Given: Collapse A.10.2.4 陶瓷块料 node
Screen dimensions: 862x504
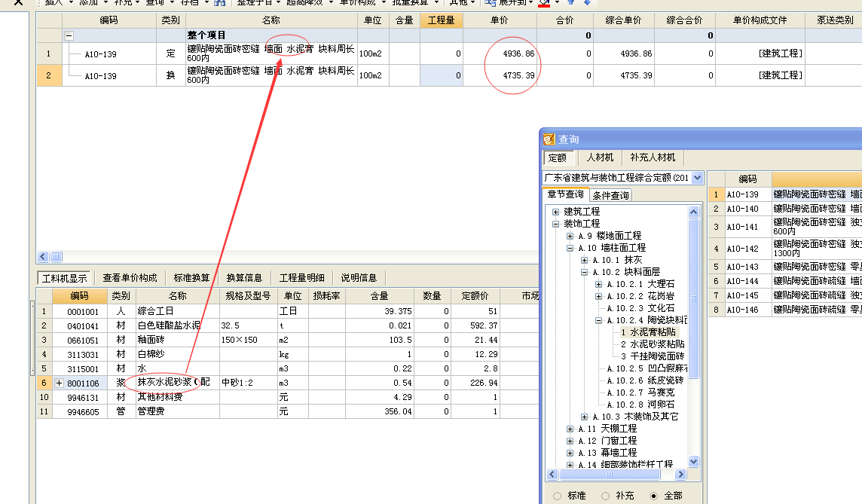Looking at the screenshot, I should [x=599, y=320].
